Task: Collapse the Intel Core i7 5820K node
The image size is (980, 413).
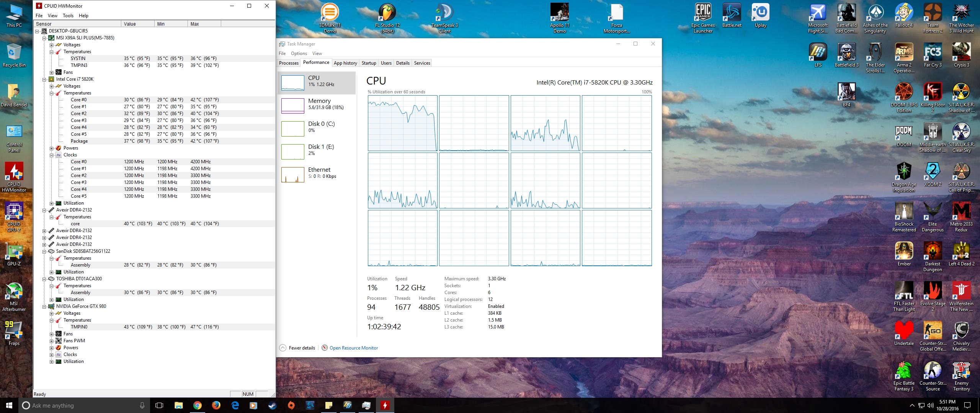Action: click(44, 79)
